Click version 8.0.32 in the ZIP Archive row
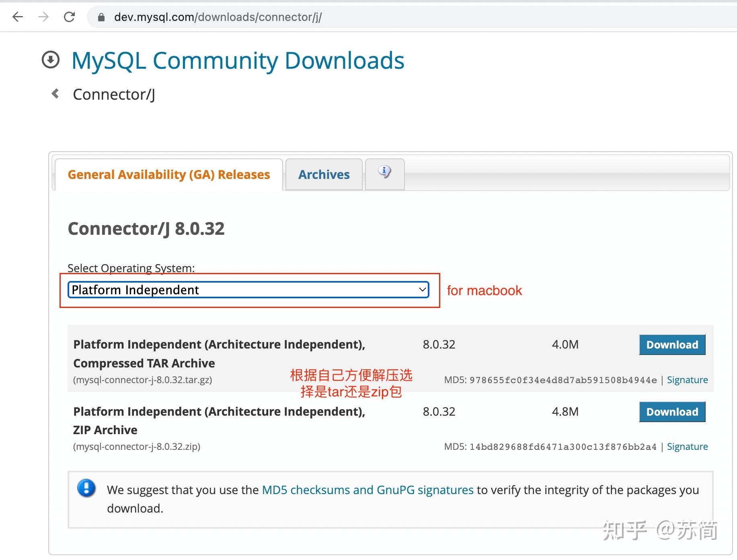Image resolution: width=737 pixels, height=560 pixels. (x=439, y=412)
